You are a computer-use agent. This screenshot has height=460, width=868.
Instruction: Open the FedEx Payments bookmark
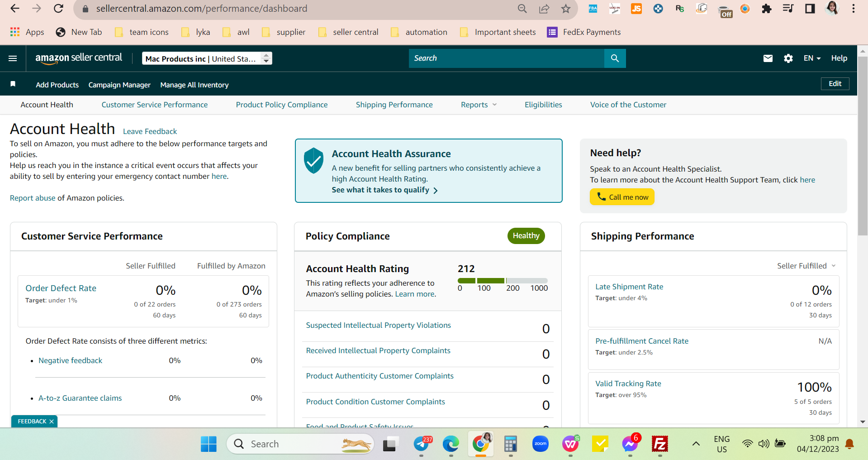584,32
